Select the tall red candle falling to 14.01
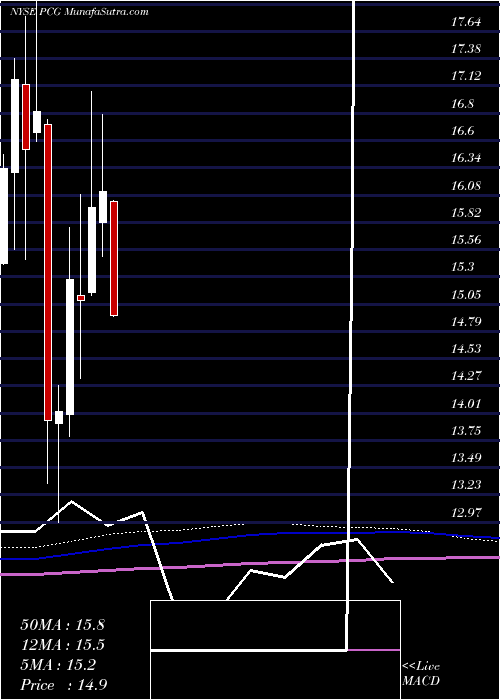 (48, 272)
